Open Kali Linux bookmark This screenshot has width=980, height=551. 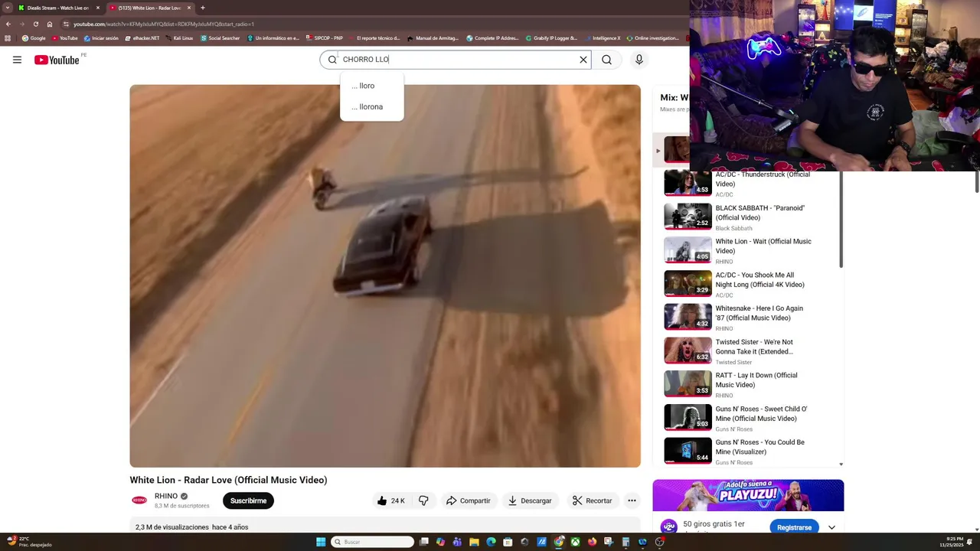point(179,37)
